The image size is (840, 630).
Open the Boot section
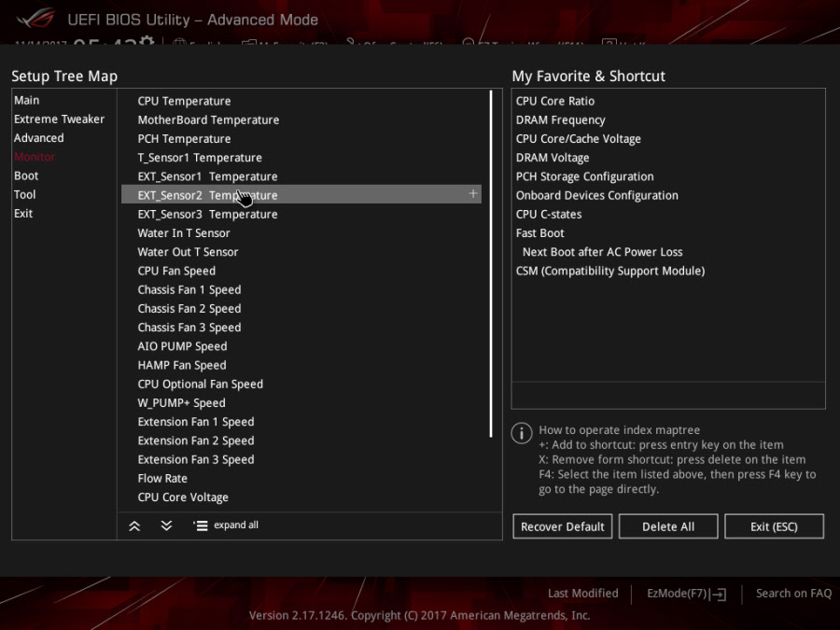pyautogui.click(x=26, y=176)
